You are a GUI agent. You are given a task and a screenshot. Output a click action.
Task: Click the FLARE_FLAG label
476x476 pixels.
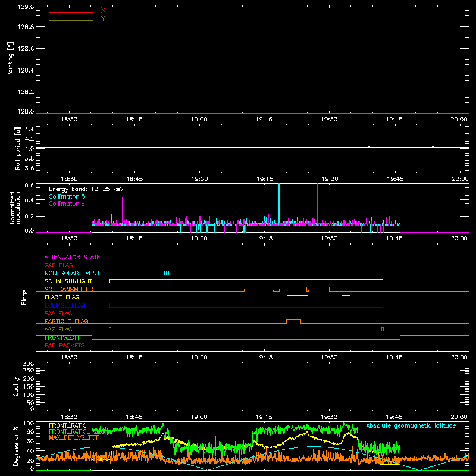pyautogui.click(x=62, y=297)
